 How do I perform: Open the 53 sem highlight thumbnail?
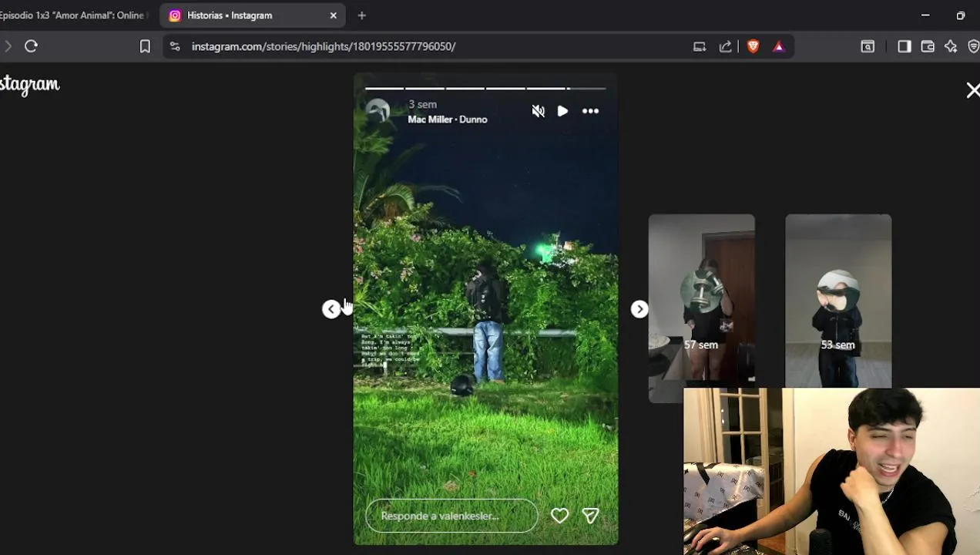[x=838, y=301]
